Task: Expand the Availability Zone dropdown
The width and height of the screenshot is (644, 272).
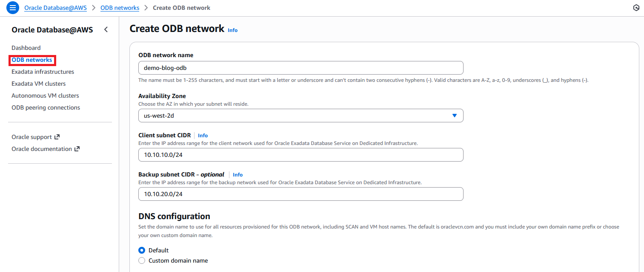Action: click(301, 116)
